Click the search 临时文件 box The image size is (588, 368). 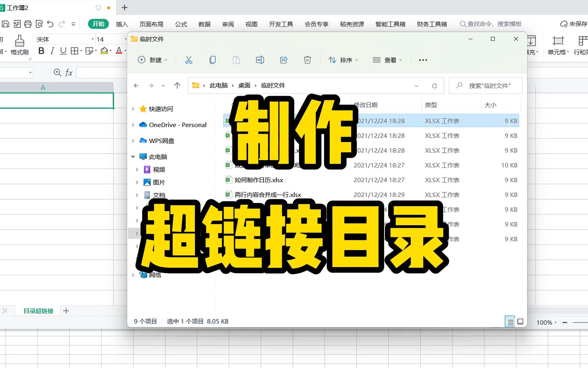[x=486, y=86]
